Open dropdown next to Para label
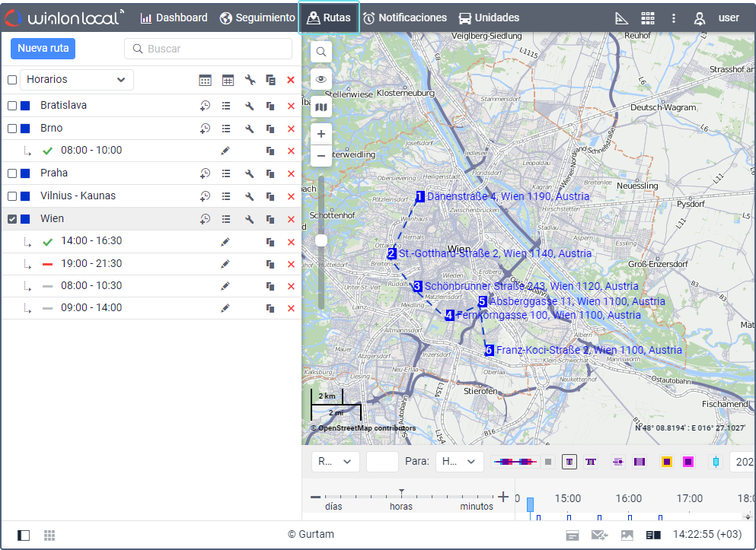 coord(459,461)
